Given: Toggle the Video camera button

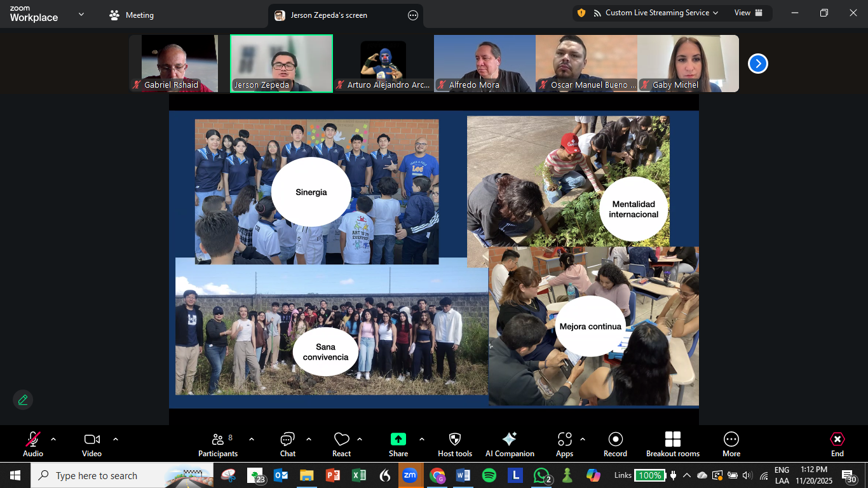Looking at the screenshot, I should (92, 444).
